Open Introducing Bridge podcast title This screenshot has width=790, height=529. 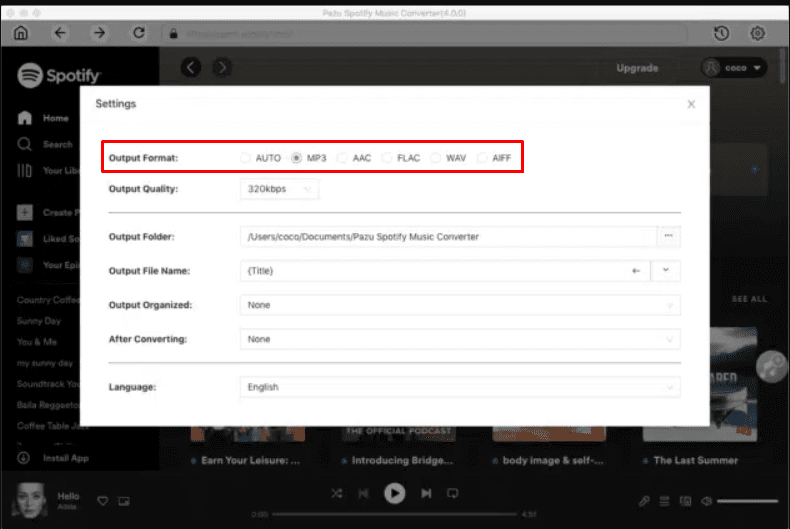[x=402, y=460]
